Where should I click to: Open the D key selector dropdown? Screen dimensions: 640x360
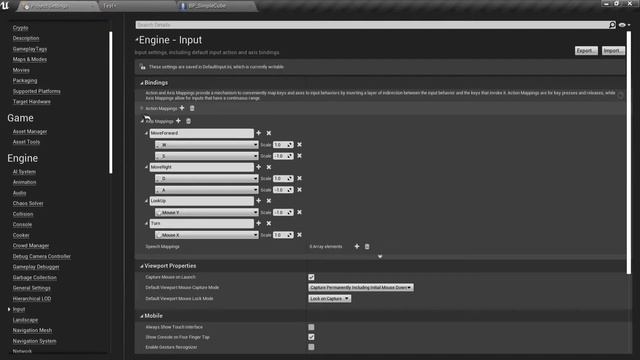[207, 178]
